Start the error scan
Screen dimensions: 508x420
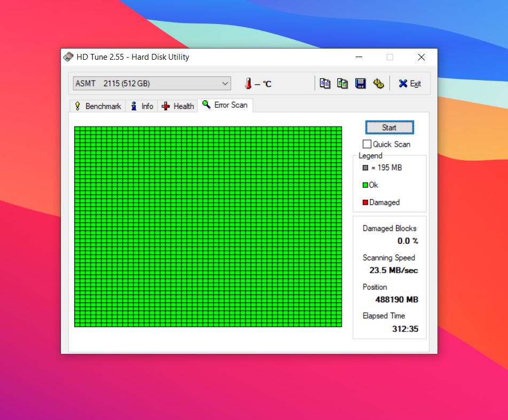click(x=389, y=128)
